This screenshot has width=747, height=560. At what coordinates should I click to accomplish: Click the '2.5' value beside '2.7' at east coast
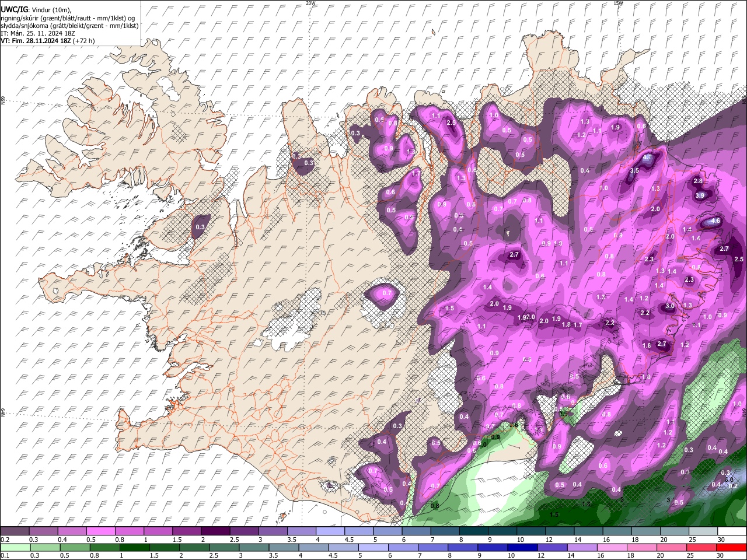click(738, 259)
